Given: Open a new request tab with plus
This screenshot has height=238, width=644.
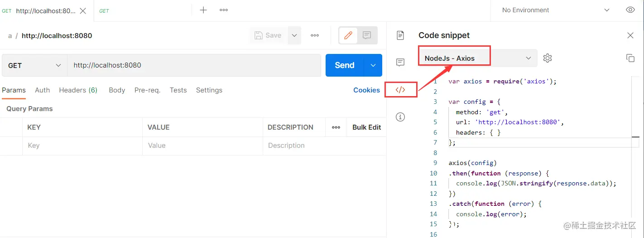Looking at the screenshot, I should (203, 10).
